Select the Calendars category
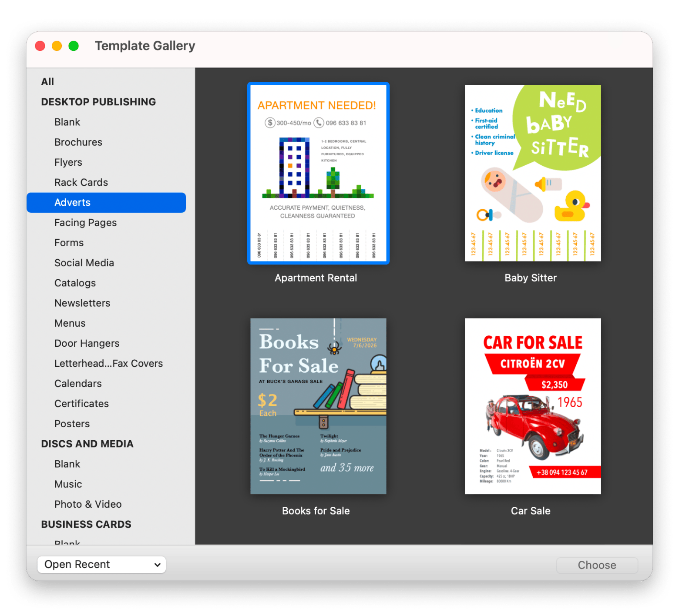Screen dimensions: 679x616 78,384
